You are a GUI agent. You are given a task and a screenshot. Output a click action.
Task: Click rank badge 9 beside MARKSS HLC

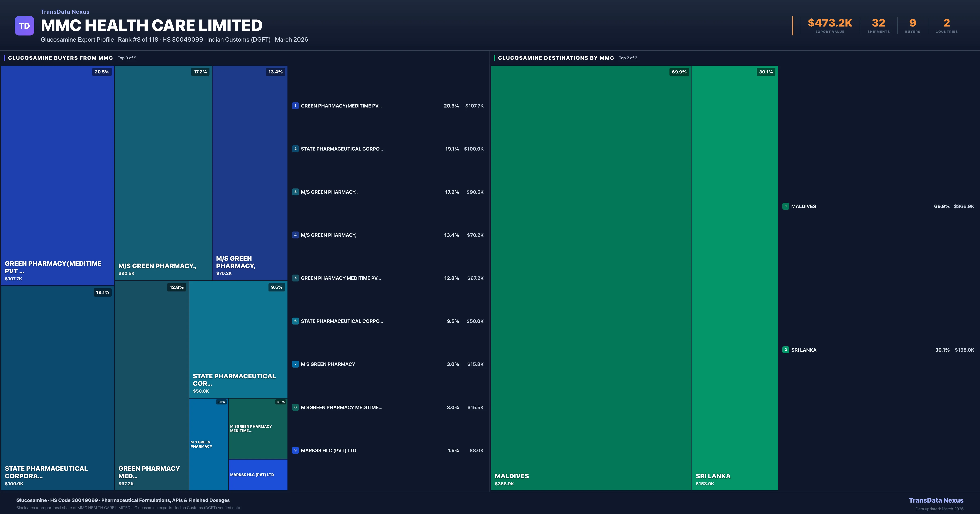click(x=295, y=450)
